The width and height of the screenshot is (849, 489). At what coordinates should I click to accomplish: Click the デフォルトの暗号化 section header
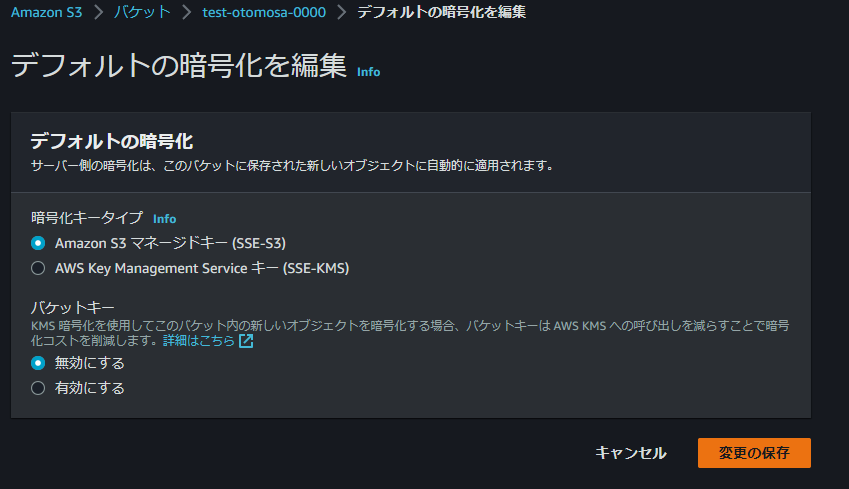coord(112,141)
